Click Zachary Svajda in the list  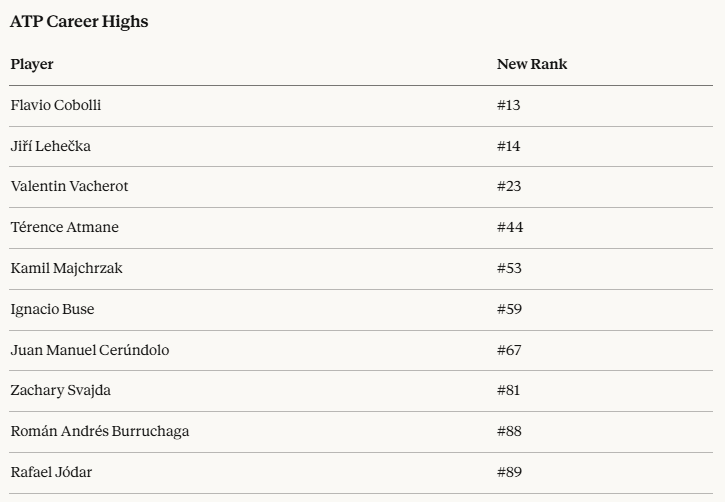pyautogui.click(x=61, y=390)
